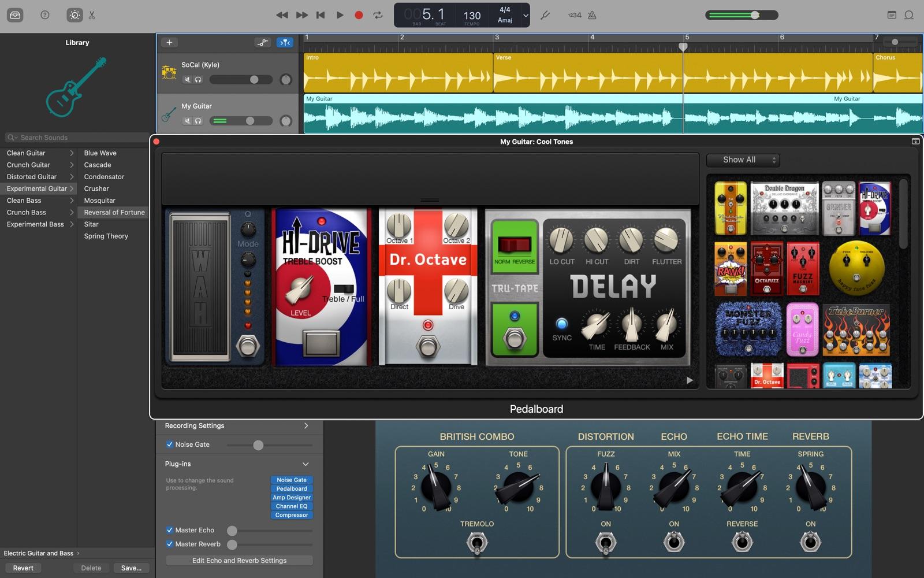Click the Record button in transport
The image size is (924, 578).
(x=359, y=16)
